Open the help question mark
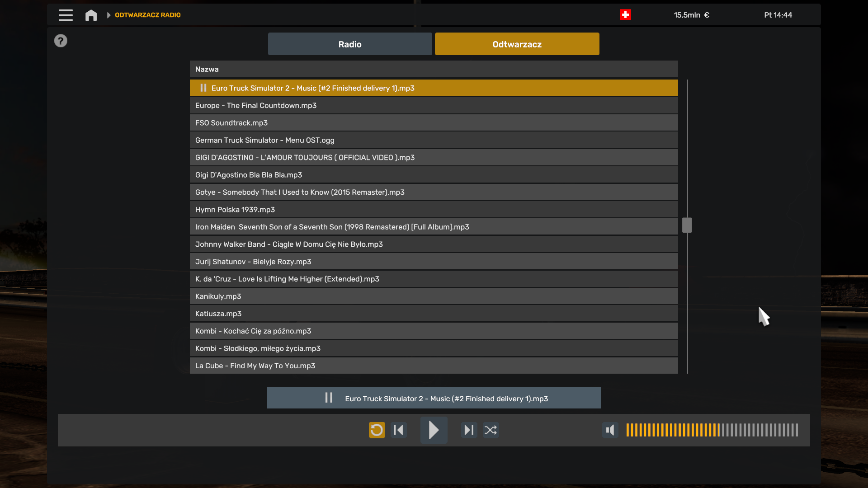This screenshot has height=488, width=868. [x=61, y=41]
